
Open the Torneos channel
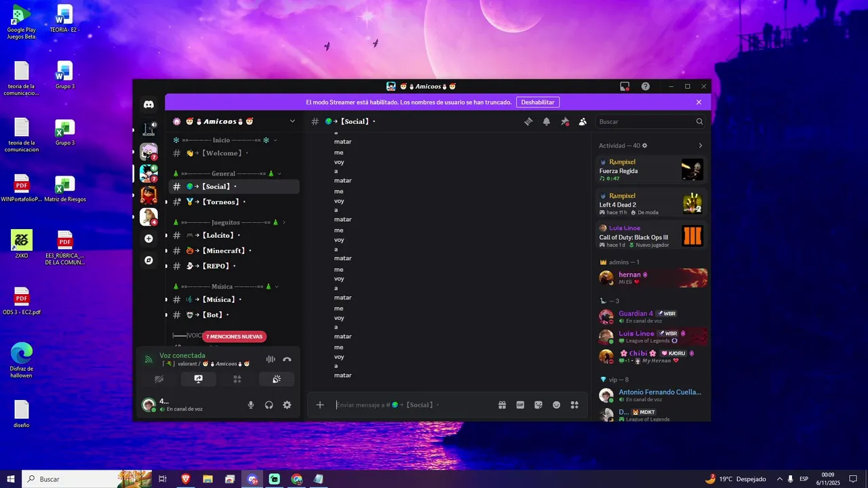click(234, 202)
